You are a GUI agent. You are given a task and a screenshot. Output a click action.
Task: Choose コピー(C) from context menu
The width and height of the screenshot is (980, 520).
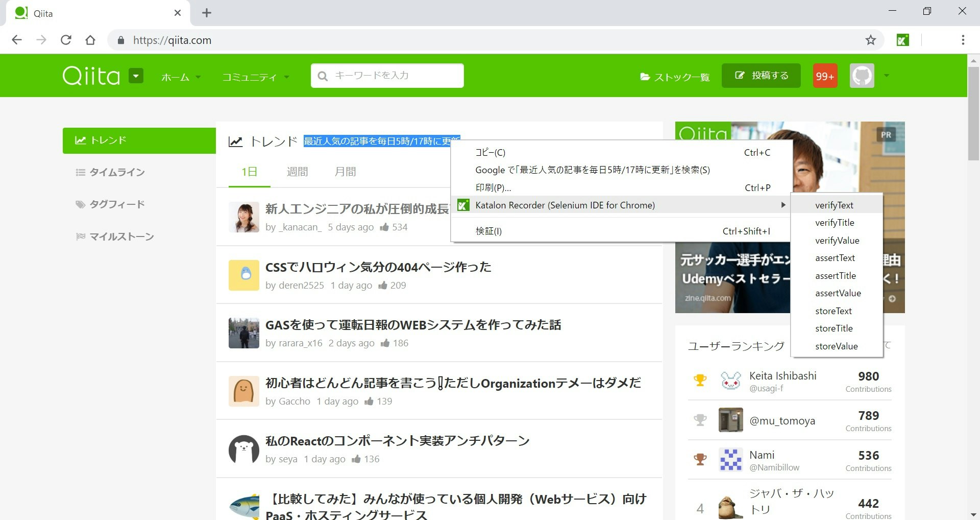(x=621, y=152)
